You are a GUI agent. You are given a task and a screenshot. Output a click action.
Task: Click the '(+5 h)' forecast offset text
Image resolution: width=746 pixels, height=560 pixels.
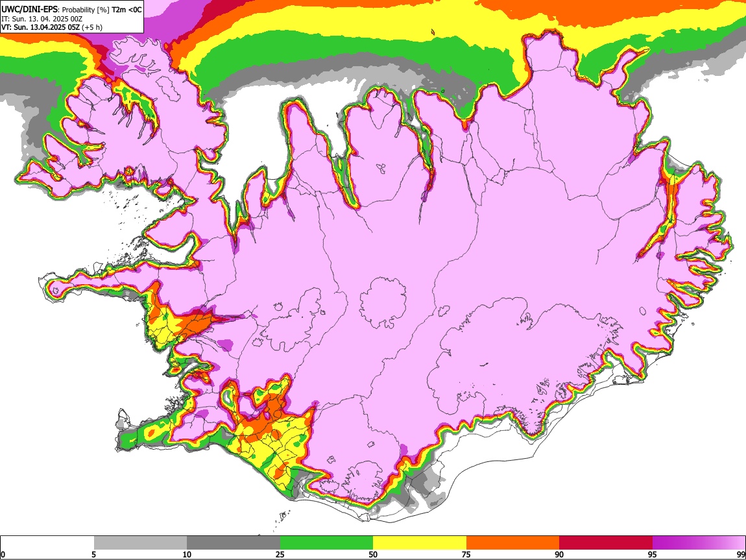(x=92, y=27)
